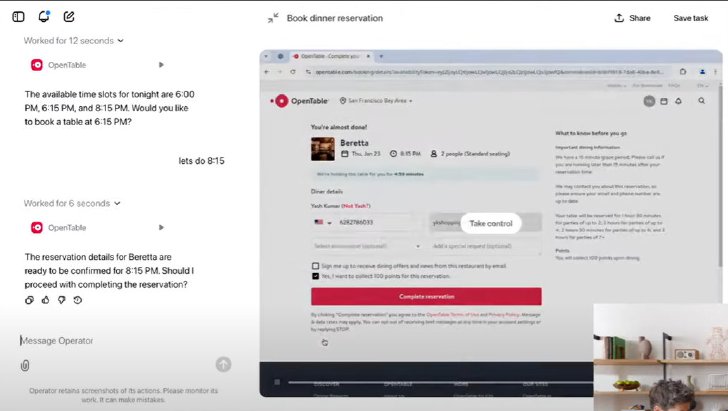
Task: Click the Share button
Action: click(632, 18)
